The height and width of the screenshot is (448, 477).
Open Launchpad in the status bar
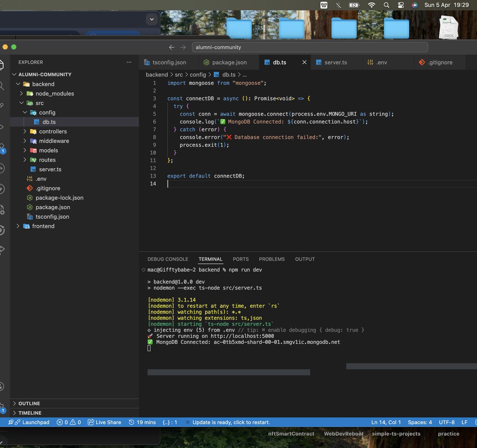29,422
